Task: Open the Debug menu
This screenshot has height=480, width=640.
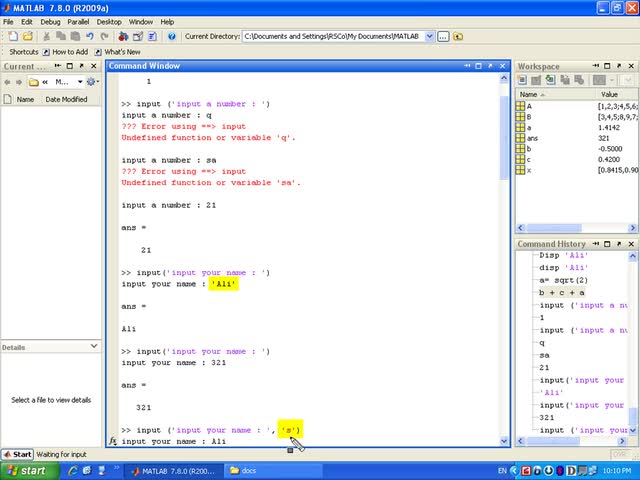Action: 50,21
